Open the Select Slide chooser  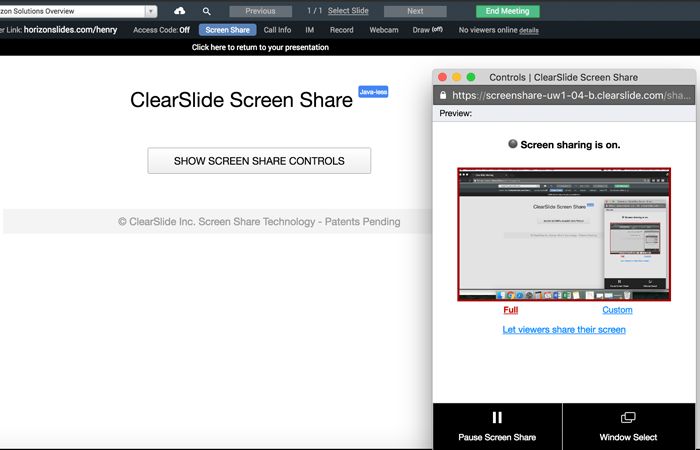pyautogui.click(x=348, y=11)
